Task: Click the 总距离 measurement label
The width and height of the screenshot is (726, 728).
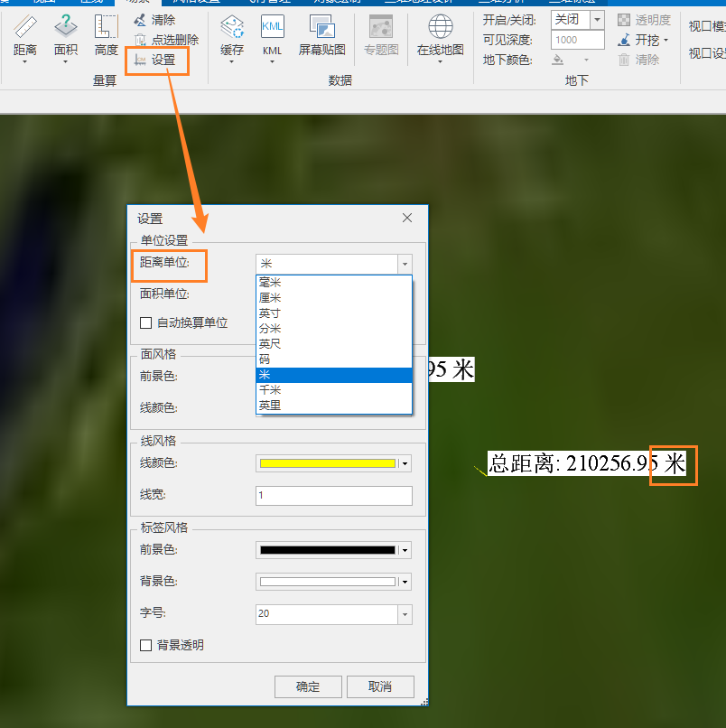Action: (587, 463)
